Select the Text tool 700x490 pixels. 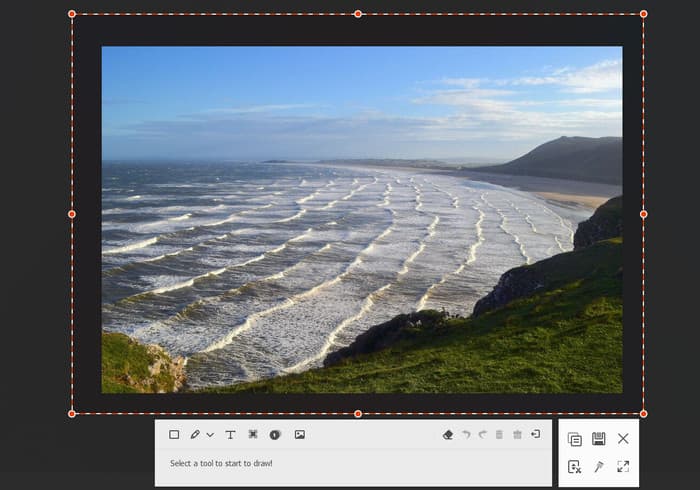tap(230, 435)
